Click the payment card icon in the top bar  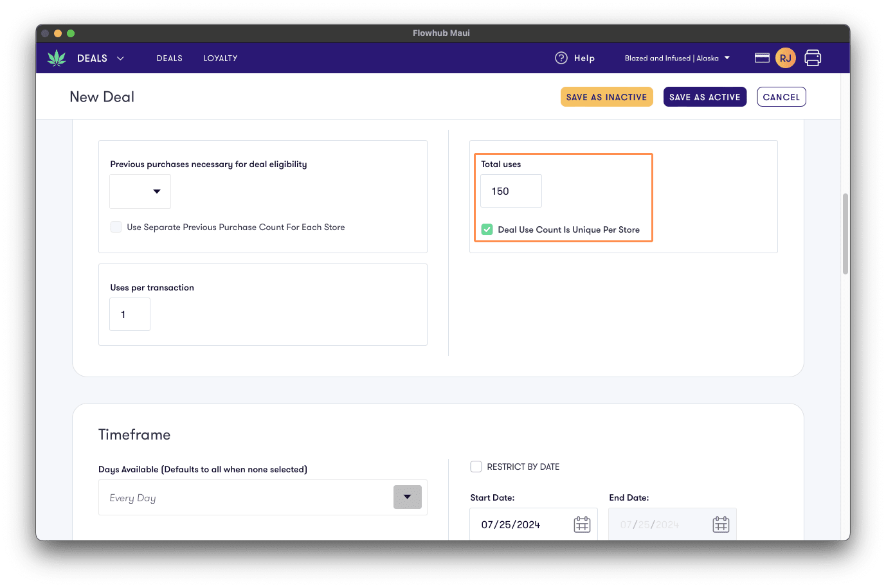click(x=761, y=57)
